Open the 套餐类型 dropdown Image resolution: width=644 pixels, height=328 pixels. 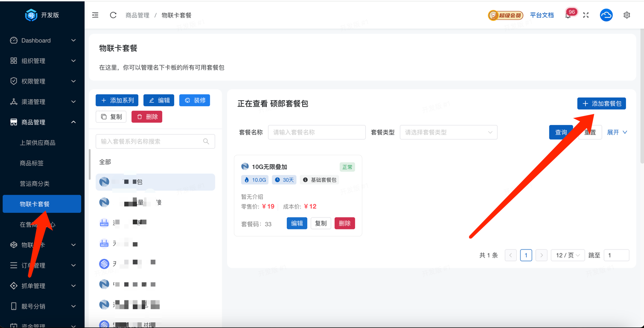pos(448,132)
